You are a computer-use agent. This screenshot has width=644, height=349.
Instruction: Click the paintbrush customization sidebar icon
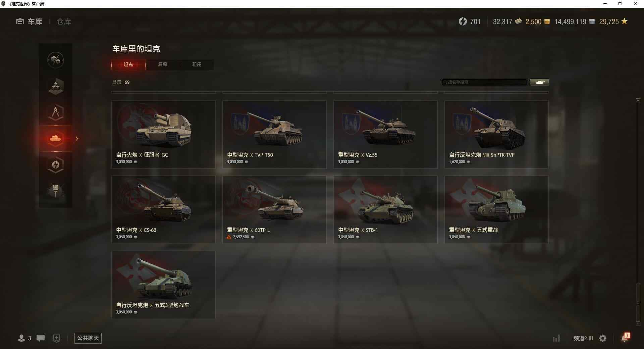[x=56, y=191]
